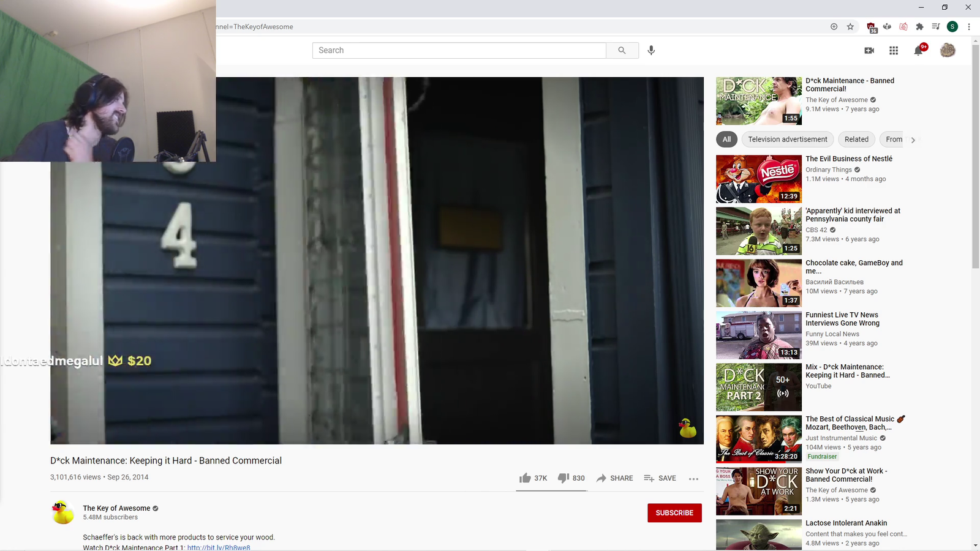This screenshot has height=551, width=980.
Task: Open the Funny Local News channel
Action: (832, 334)
